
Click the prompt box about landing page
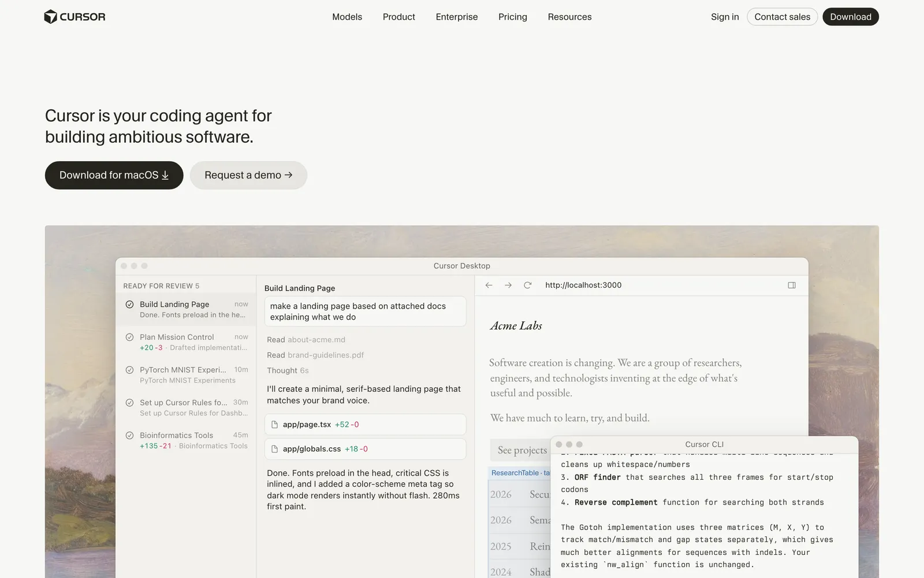(365, 312)
